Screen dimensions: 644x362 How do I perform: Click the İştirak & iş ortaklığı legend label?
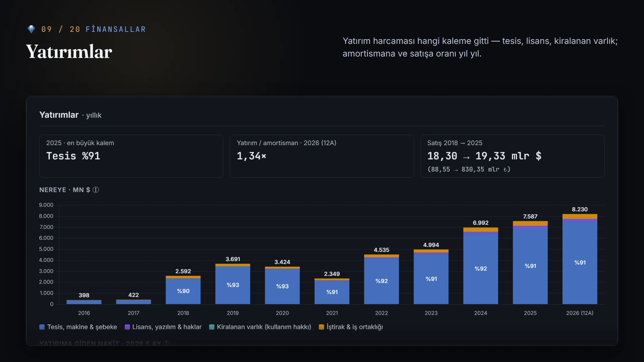pyautogui.click(x=355, y=327)
